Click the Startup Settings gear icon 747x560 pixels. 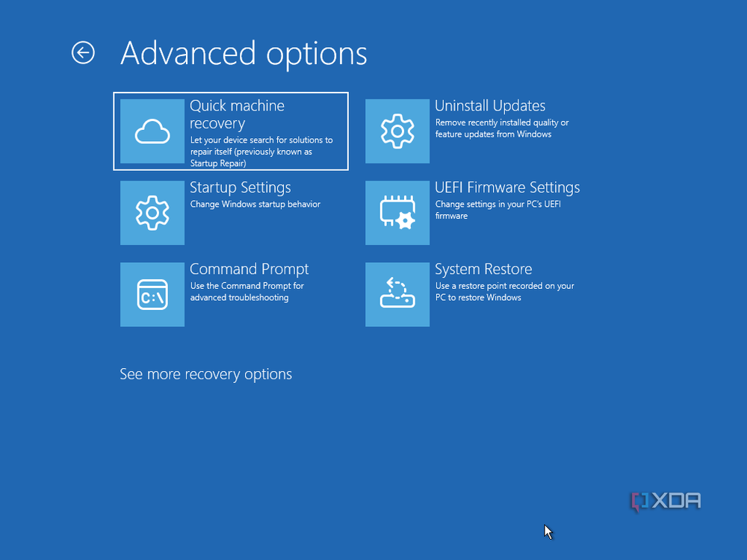click(152, 213)
